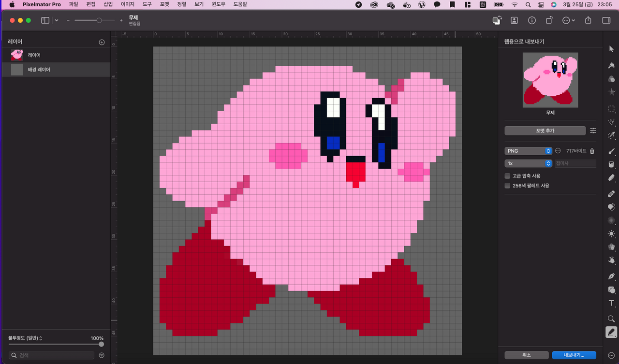The height and width of the screenshot is (364, 619).
Task: Click the 접미사 suffix input field
Action: coord(575,163)
